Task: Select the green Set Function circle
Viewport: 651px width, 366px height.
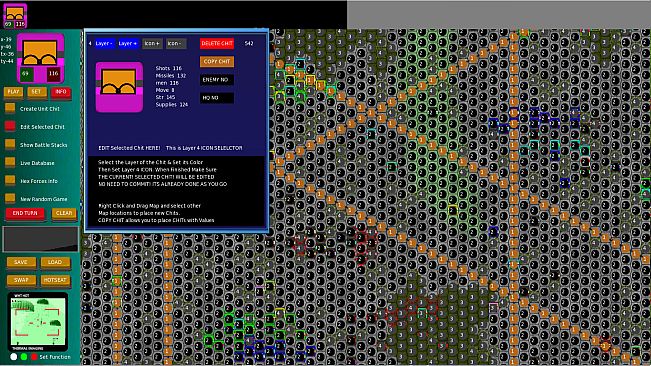Action: click(x=24, y=356)
